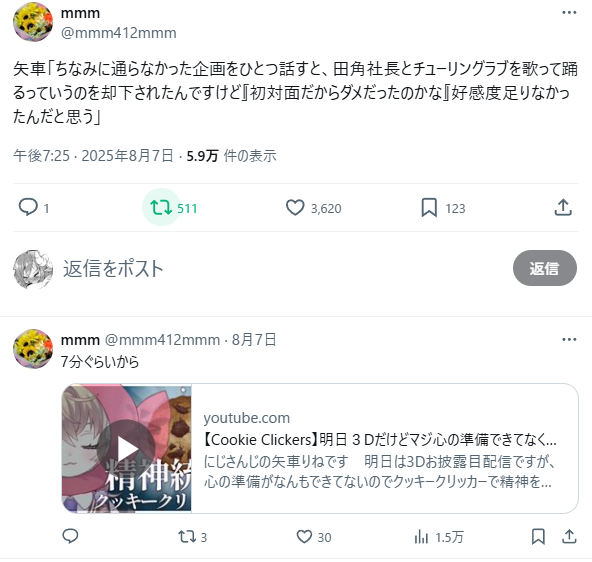
Task: Toggle the repost with 511 count
Action: pos(161,208)
